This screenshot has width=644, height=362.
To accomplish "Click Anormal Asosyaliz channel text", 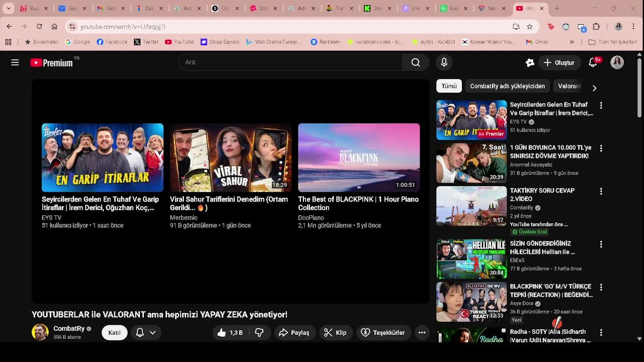I will click(531, 165).
